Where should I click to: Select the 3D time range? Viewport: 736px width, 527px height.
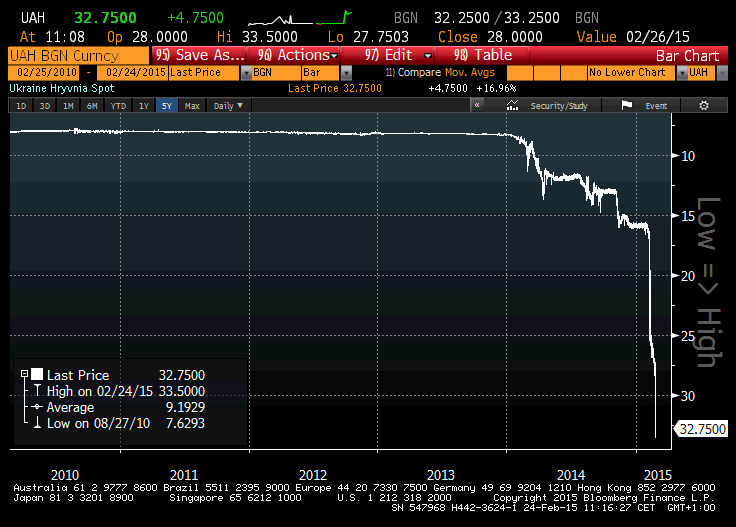point(45,106)
